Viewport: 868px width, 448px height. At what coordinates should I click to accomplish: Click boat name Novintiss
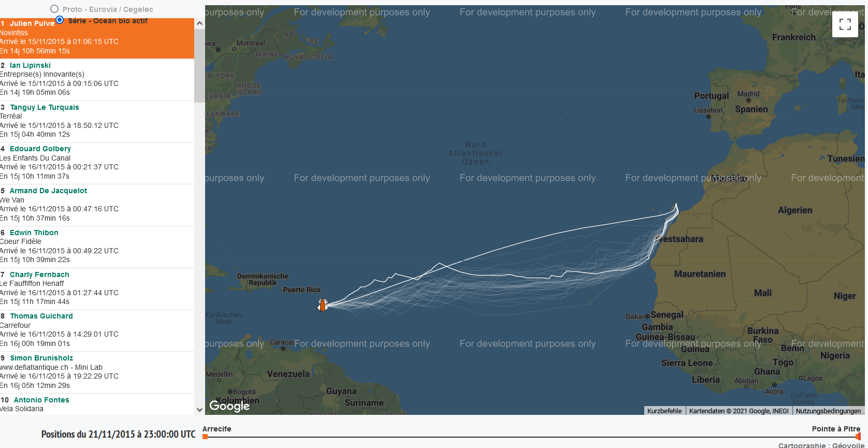(x=14, y=33)
